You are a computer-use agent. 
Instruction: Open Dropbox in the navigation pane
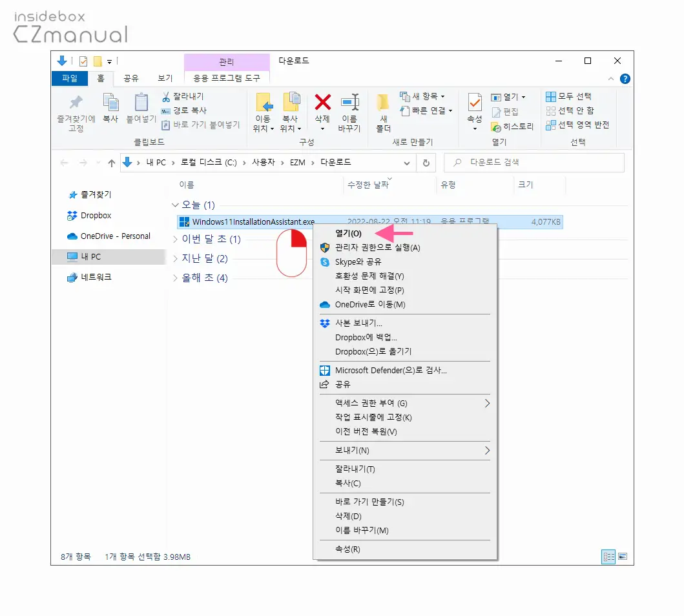point(90,216)
